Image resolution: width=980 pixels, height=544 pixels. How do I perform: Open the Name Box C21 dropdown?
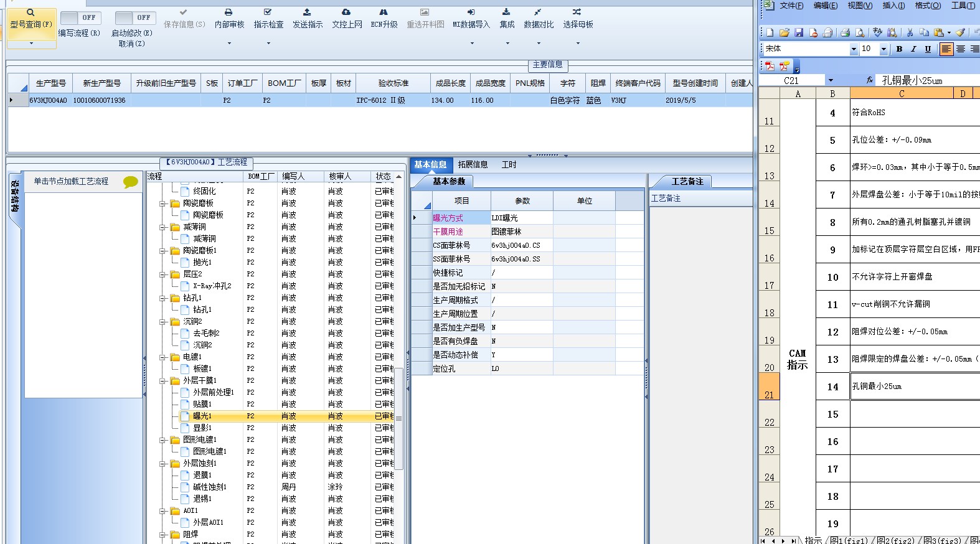tap(831, 80)
